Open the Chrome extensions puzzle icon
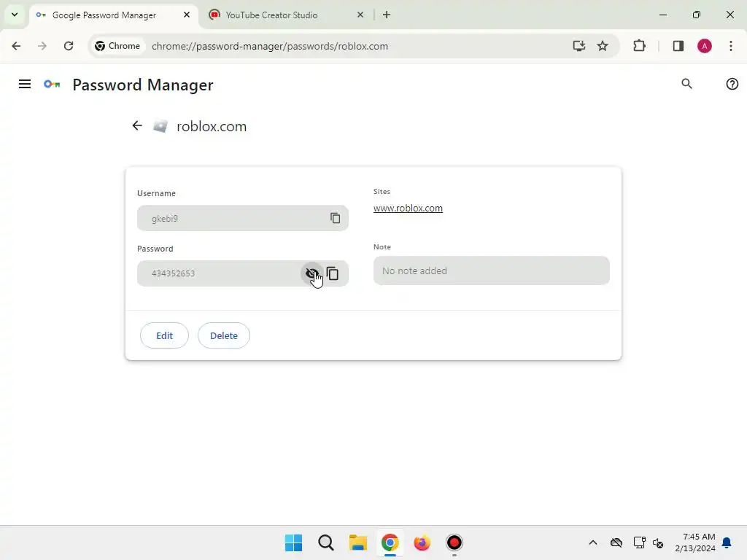This screenshot has height=560, width=747. [x=639, y=46]
